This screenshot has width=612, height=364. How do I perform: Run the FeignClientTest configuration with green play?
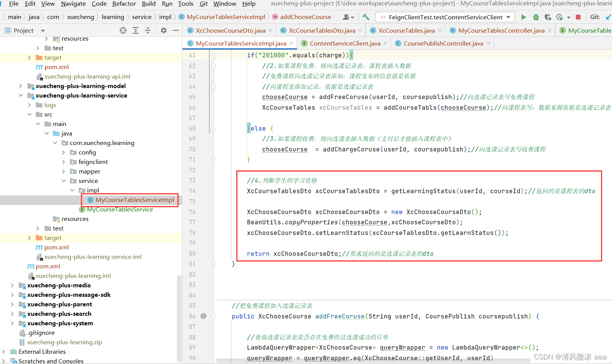523,17
